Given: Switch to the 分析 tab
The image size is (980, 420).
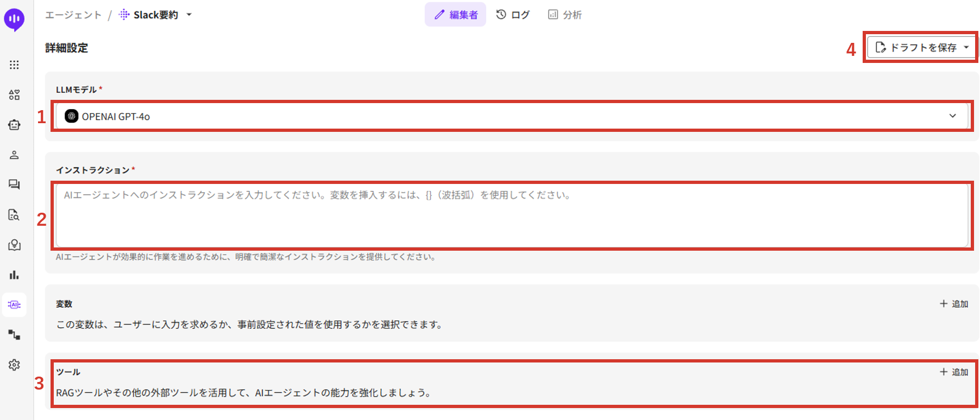Looking at the screenshot, I should 565,15.
